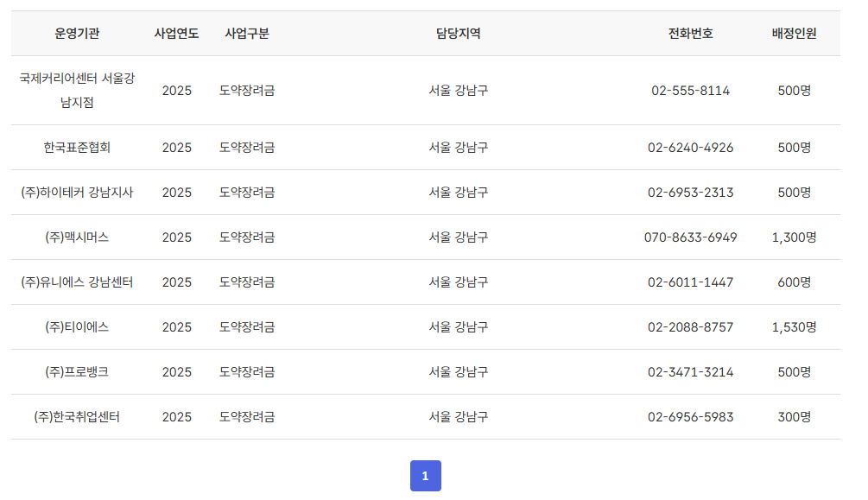This screenshot has width=868, height=500.
Task: Click 도약장려금 in 한국표준협회 row
Action: pos(247,148)
